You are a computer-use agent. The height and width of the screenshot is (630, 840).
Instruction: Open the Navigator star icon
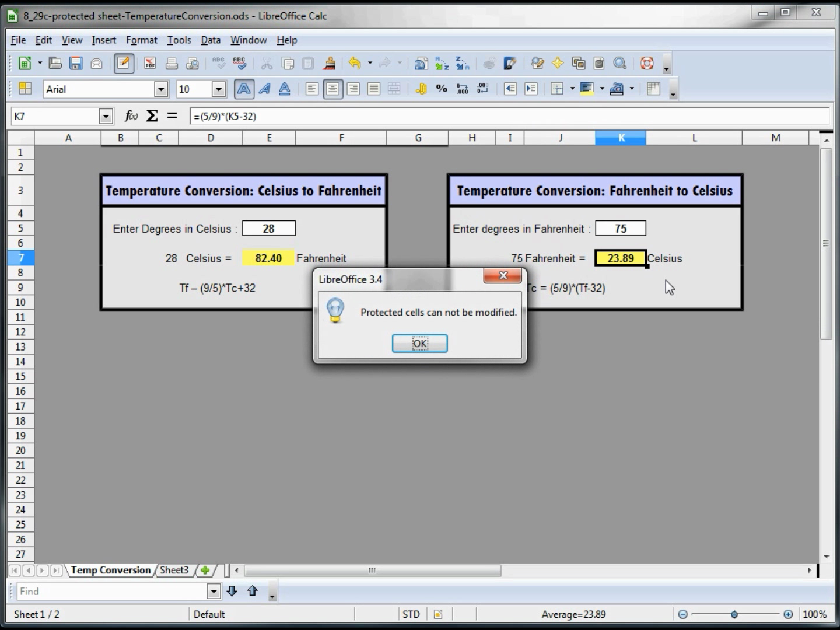558,64
